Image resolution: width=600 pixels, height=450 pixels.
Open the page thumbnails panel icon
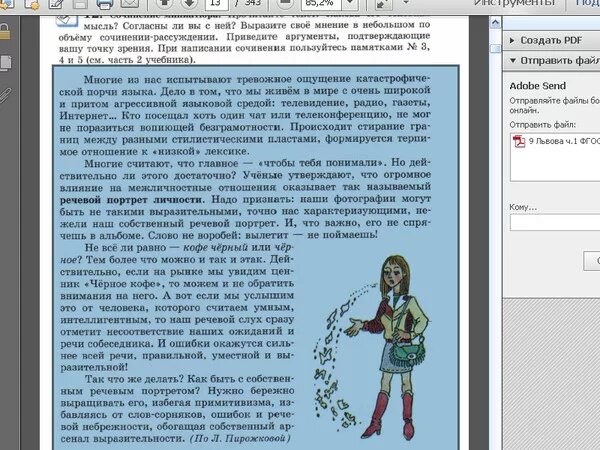(6, 63)
